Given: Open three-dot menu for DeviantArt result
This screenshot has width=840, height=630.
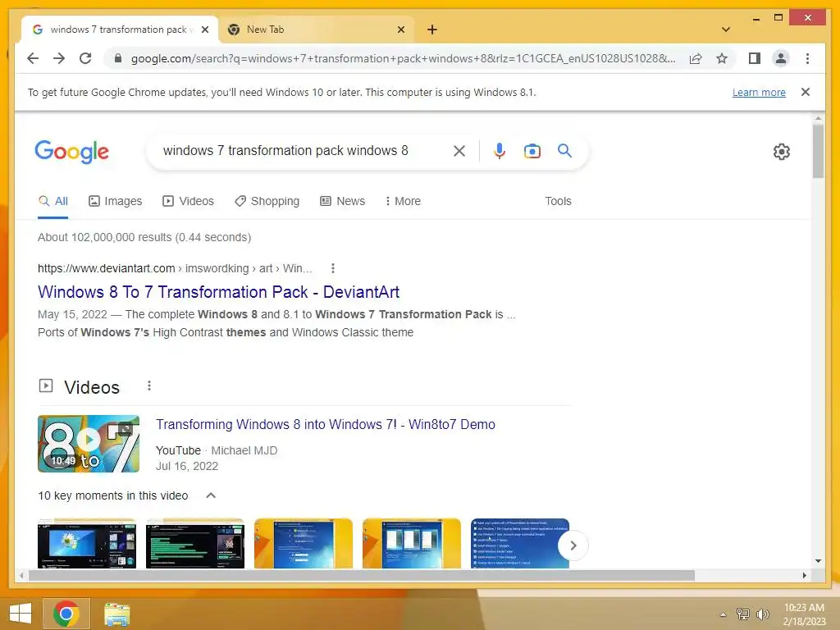Looking at the screenshot, I should tap(333, 268).
